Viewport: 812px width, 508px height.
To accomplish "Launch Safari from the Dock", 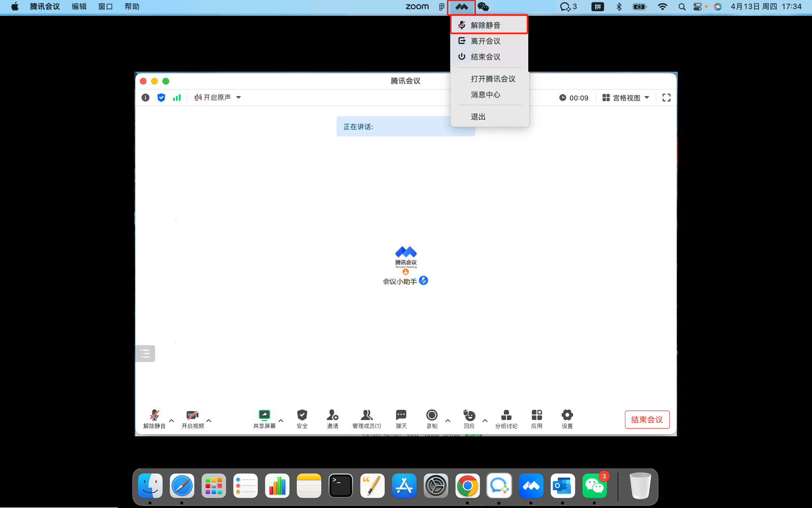I will [x=182, y=486].
